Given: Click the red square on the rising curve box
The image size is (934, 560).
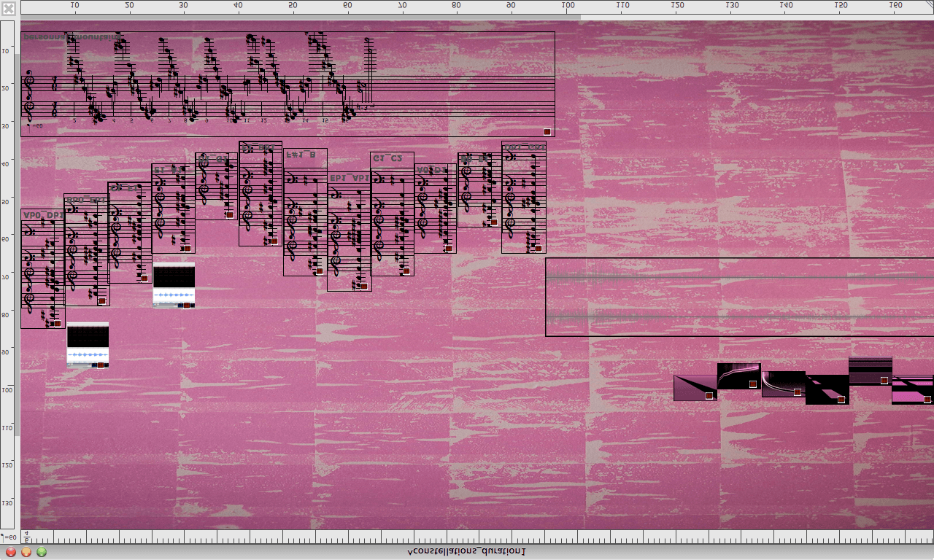Looking at the screenshot, I should tap(752, 384).
